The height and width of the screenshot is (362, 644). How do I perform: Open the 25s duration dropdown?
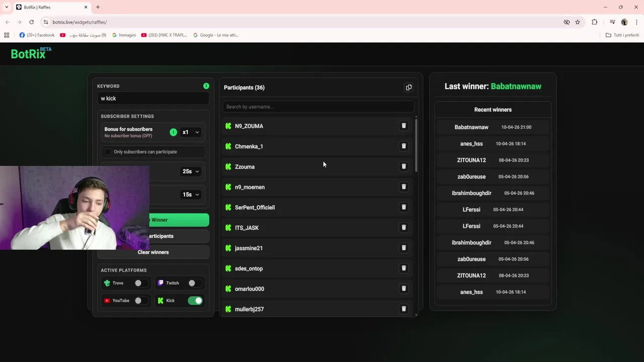tap(191, 171)
